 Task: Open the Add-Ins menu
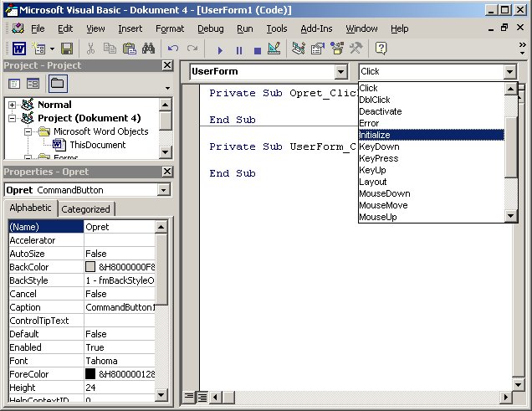(316, 28)
